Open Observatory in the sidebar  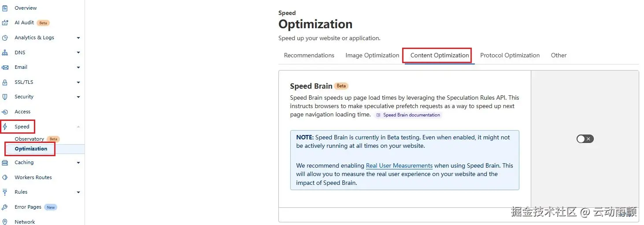pyautogui.click(x=29, y=139)
